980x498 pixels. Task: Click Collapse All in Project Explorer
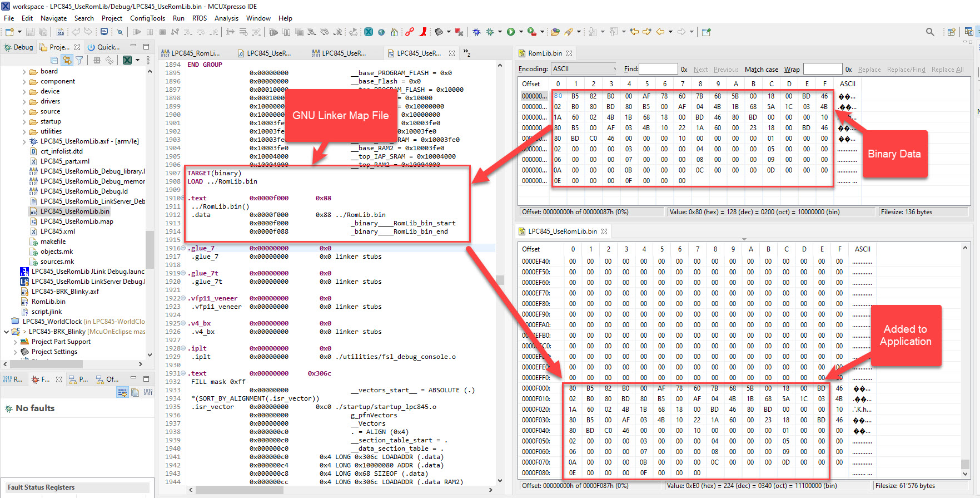(x=54, y=60)
